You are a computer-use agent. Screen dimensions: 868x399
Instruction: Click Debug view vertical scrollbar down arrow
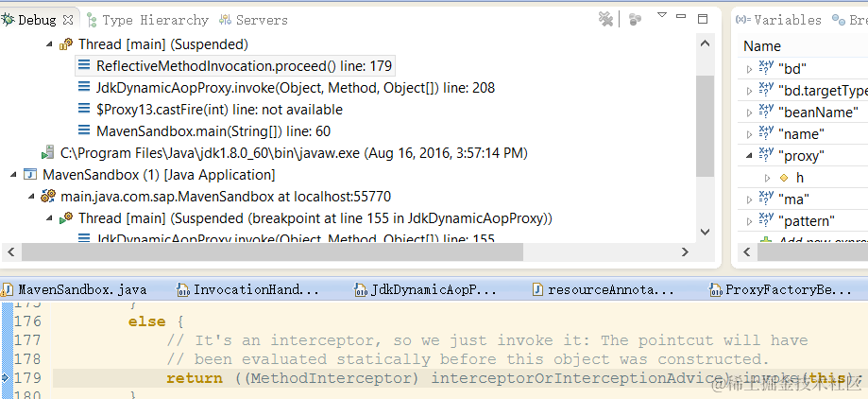pyautogui.click(x=705, y=233)
